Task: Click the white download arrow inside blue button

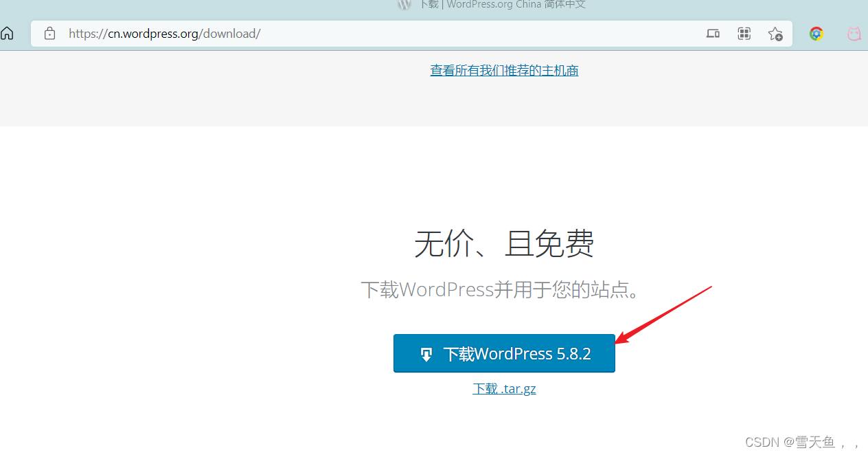Action: tap(426, 355)
